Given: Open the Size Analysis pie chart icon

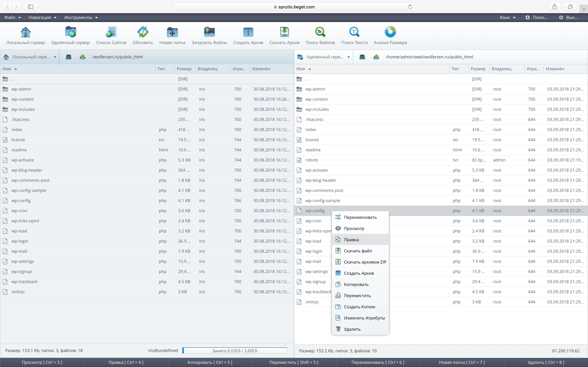Looking at the screenshot, I should 390,32.
